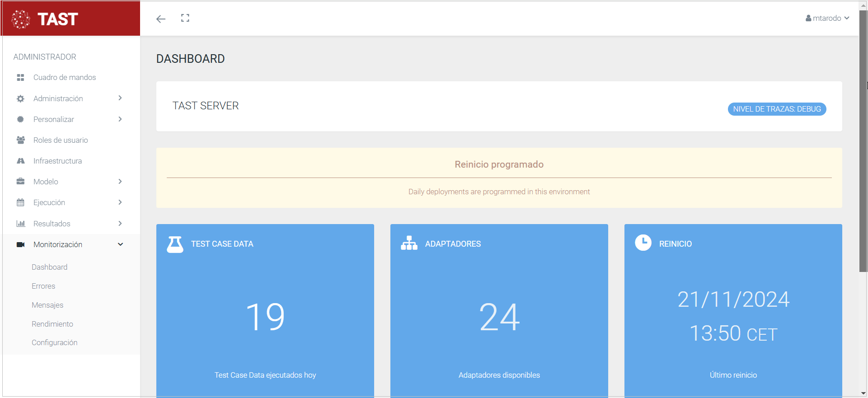Click the Infraestructura road icon
The height and width of the screenshot is (398, 868).
20,161
